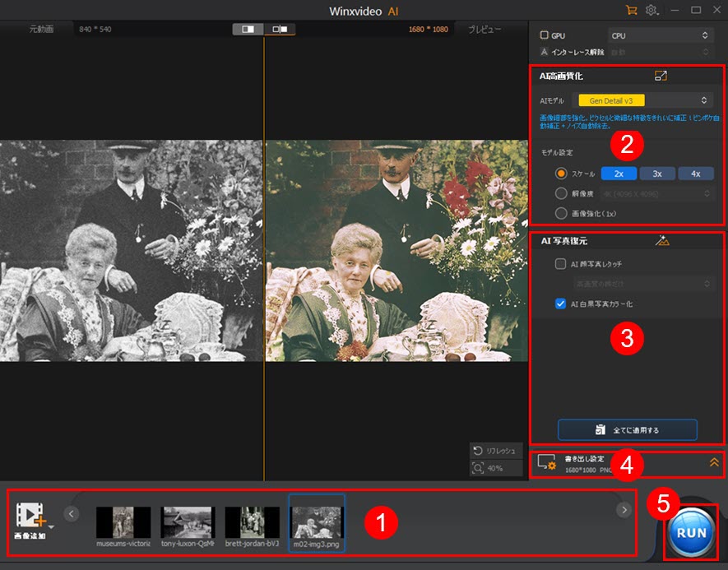Viewport: 728px width, 570px height.
Task: Select the スケール radio button
Action: click(561, 174)
